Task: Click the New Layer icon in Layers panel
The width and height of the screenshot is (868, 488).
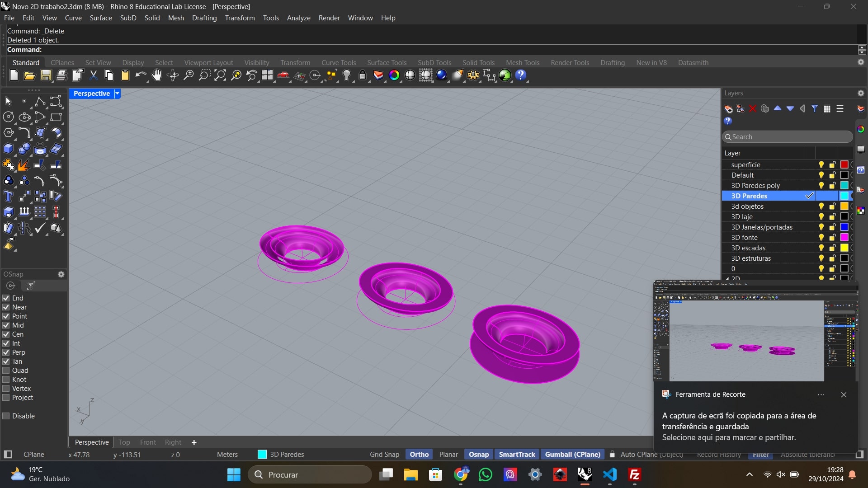Action: coord(728,109)
